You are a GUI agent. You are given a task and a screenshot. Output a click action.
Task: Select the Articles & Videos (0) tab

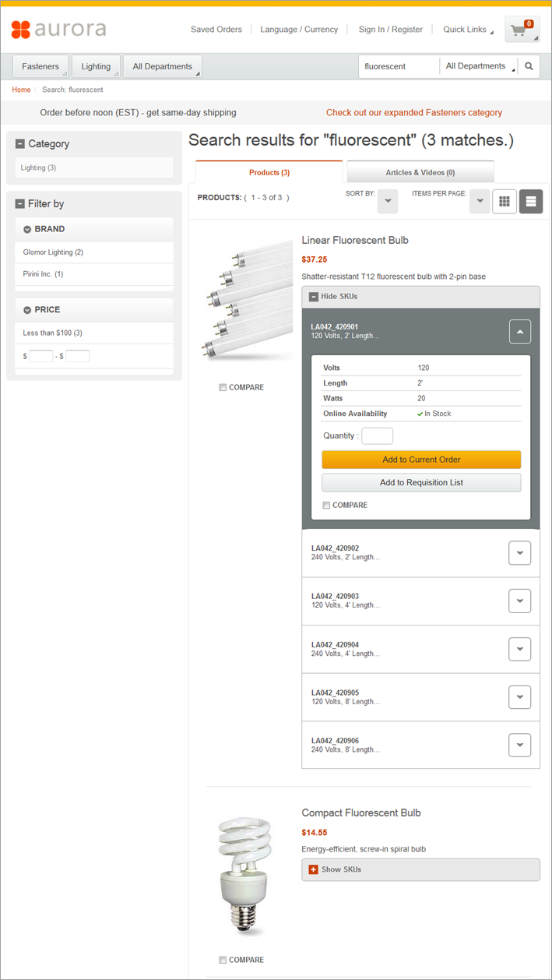click(420, 172)
